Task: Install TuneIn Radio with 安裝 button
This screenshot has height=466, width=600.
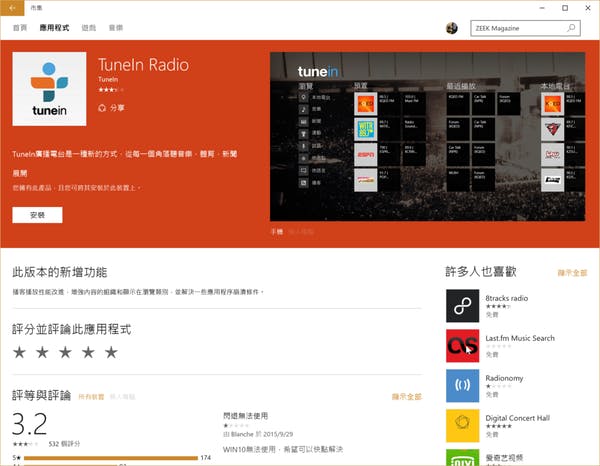Action: [38, 215]
